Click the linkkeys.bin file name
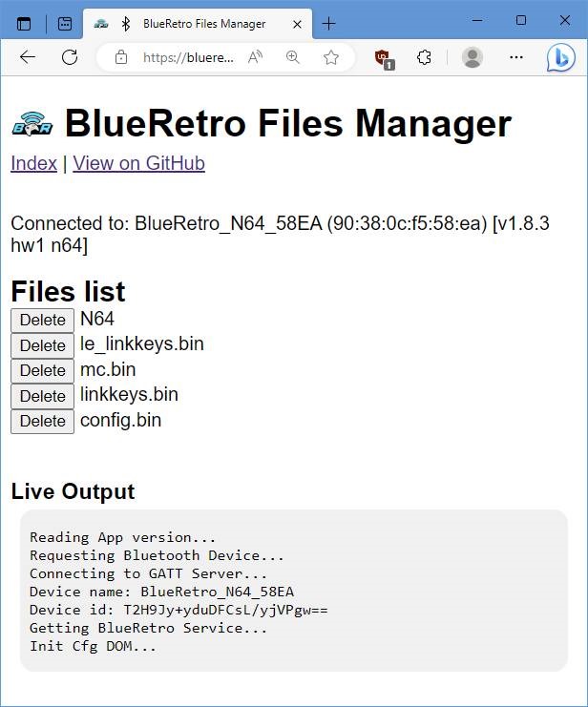 click(129, 395)
